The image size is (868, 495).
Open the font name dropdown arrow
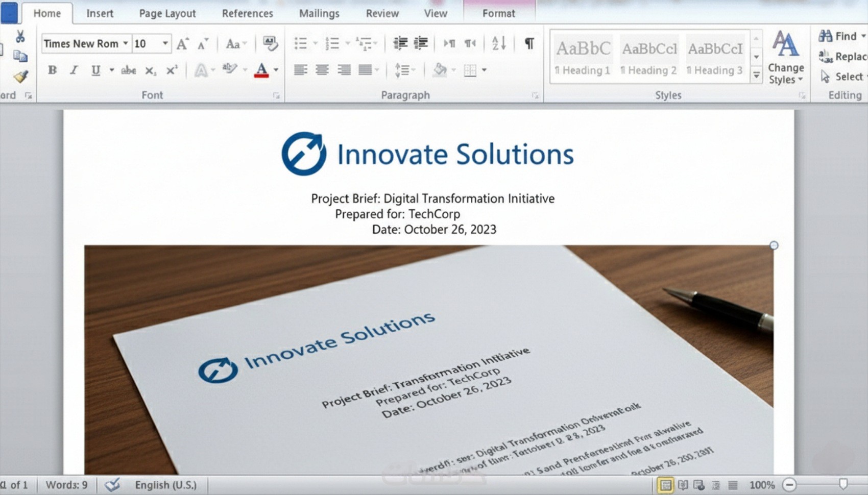point(126,43)
